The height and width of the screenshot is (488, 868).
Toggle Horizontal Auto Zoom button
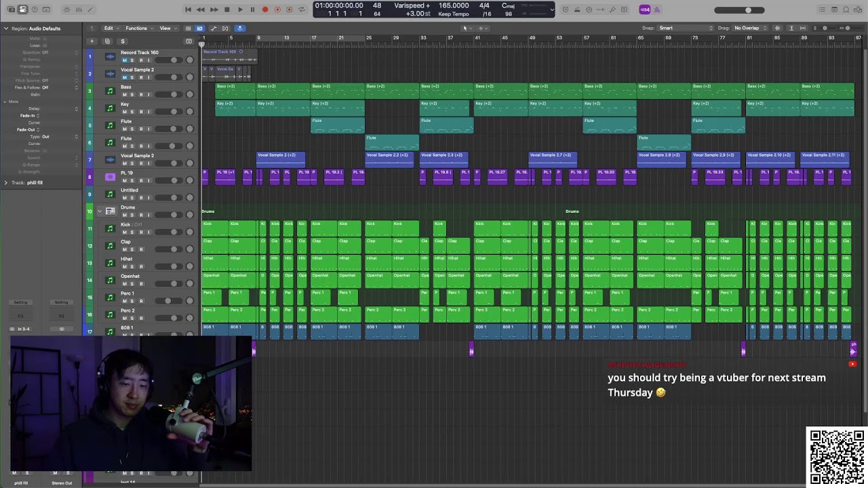[804, 28]
